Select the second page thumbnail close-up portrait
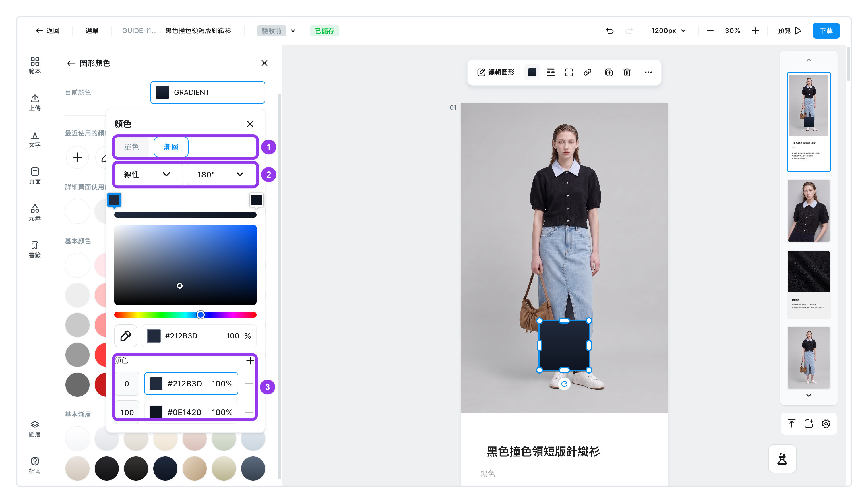This screenshot has height=503, width=868. tap(808, 210)
